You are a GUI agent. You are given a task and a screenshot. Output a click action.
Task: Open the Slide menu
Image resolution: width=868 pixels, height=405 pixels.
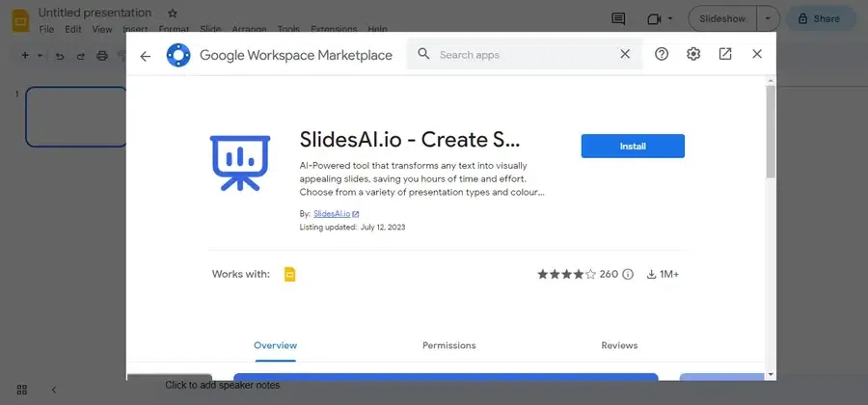pyautogui.click(x=210, y=29)
